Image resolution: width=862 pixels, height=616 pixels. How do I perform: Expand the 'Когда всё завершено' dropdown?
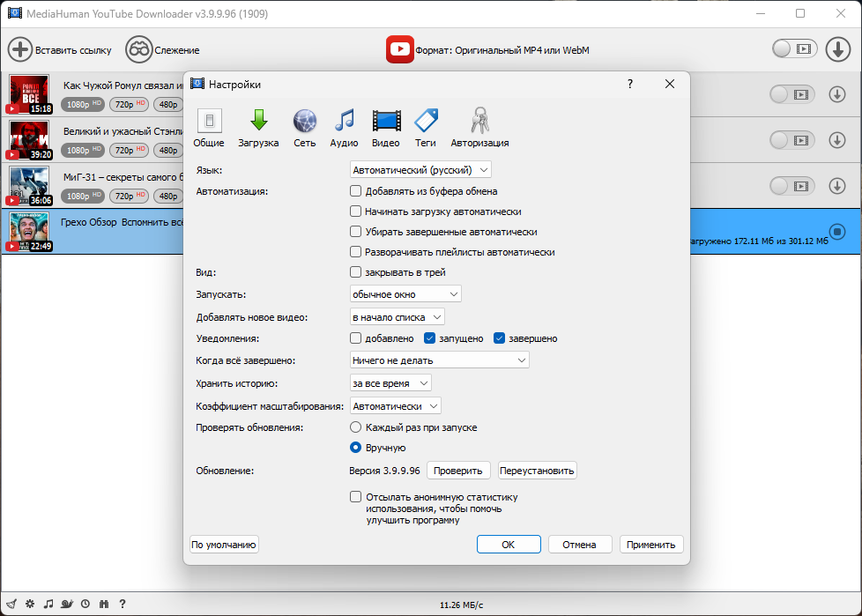(439, 360)
